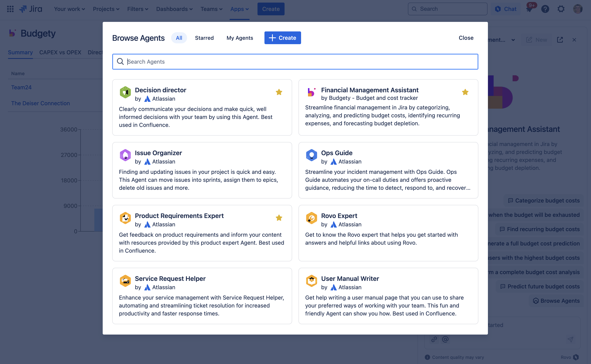Unstar the Decision director agent
The width and height of the screenshot is (591, 364).
[x=279, y=92]
